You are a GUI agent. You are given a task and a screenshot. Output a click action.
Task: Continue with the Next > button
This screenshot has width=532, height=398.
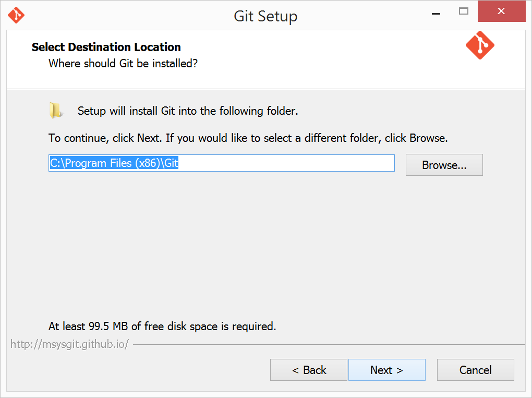coord(387,370)
